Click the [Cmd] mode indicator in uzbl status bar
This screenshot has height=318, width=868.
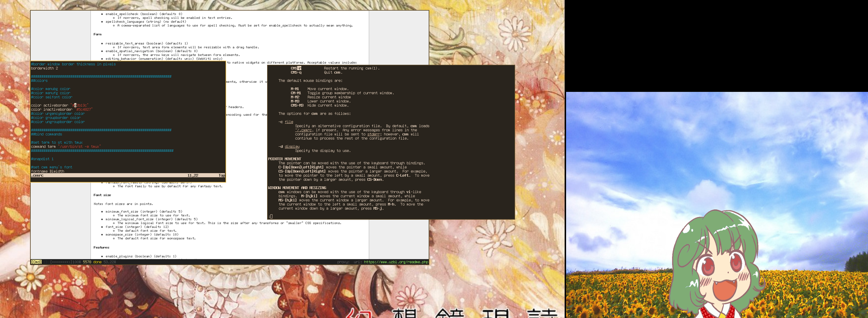pos(36,262)
